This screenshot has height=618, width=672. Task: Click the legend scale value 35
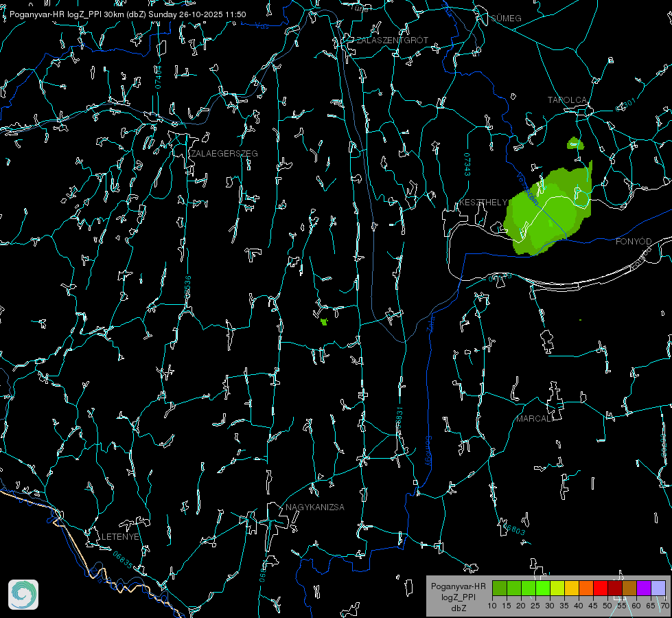(564, 606)
